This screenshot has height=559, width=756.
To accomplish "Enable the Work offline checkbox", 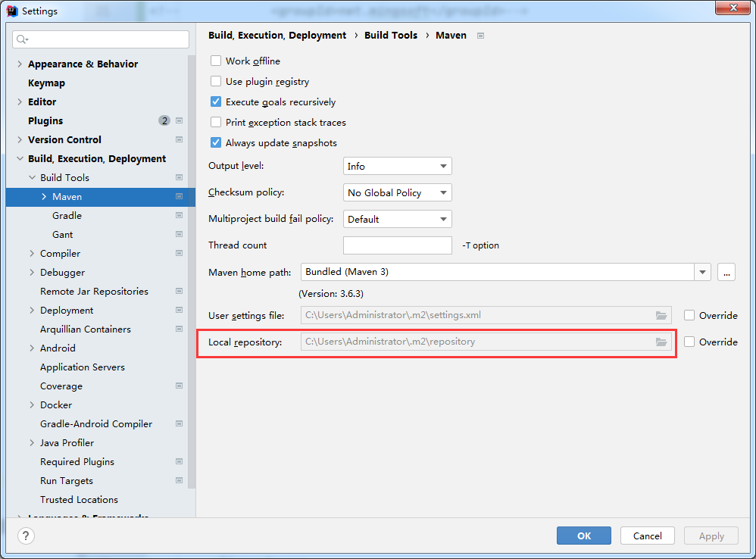I will point(216,61).
